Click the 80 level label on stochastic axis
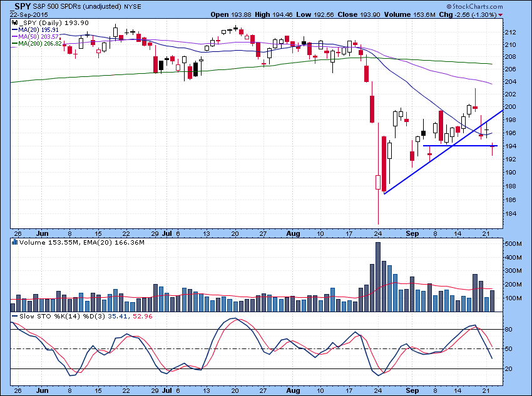The width and height of the screenshot is (532, 396). point(509,330)
